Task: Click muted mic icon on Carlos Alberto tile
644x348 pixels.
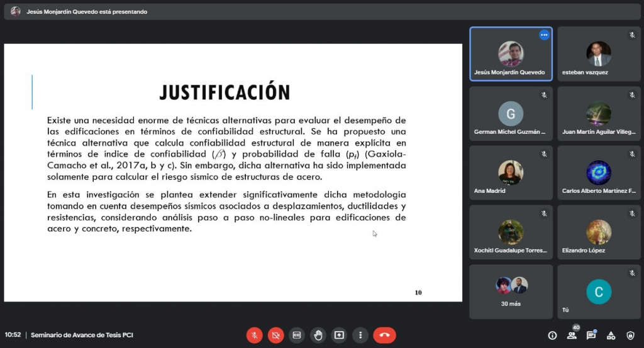Action: [x=632, y=154]
